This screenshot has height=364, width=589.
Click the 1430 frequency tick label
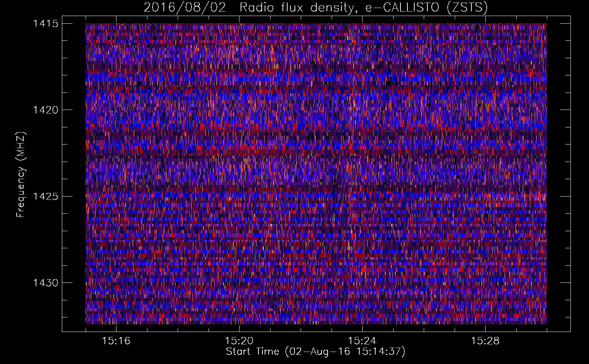pos(46,283)
